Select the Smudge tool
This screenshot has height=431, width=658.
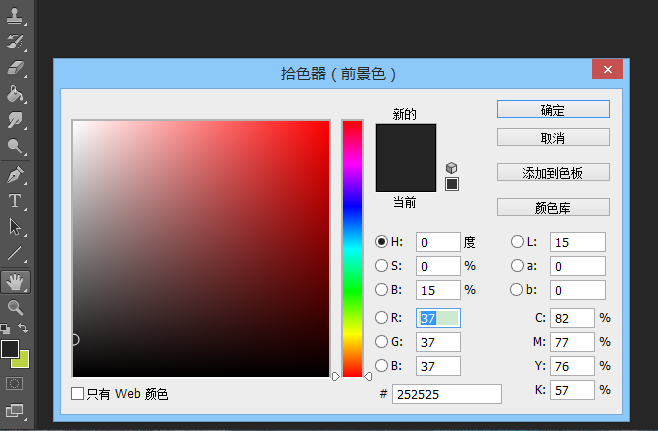click(x=15, y=120)
